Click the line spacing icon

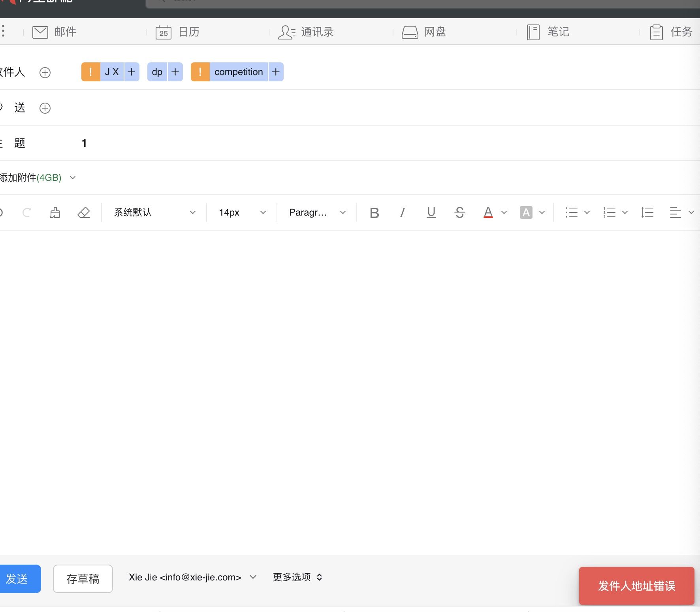647,213
